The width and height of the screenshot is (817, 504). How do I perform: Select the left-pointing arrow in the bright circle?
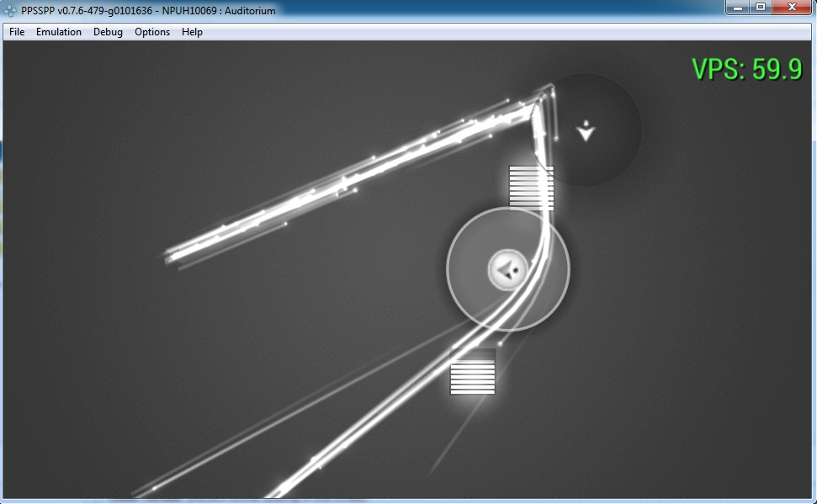(x=507, y=269)
